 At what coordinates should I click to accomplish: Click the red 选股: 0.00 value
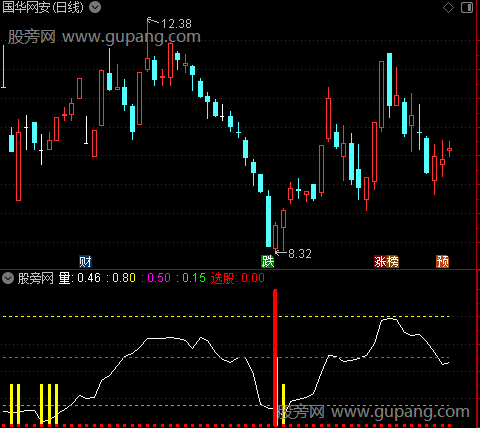pos(238,278)
